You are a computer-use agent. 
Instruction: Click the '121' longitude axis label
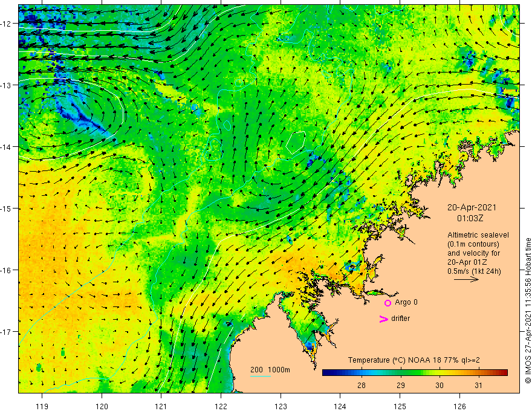(x=161, y=406)
